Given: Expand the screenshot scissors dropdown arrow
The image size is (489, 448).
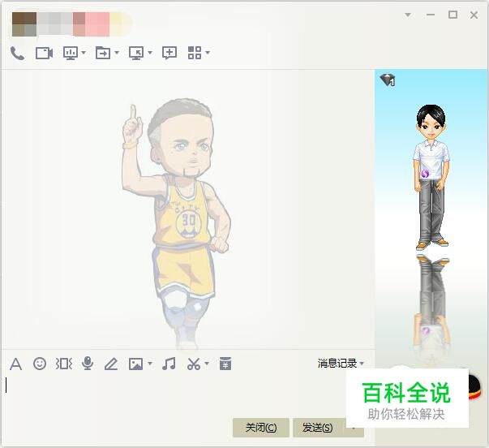Looking at the screenshot, I should click(207, 364).
